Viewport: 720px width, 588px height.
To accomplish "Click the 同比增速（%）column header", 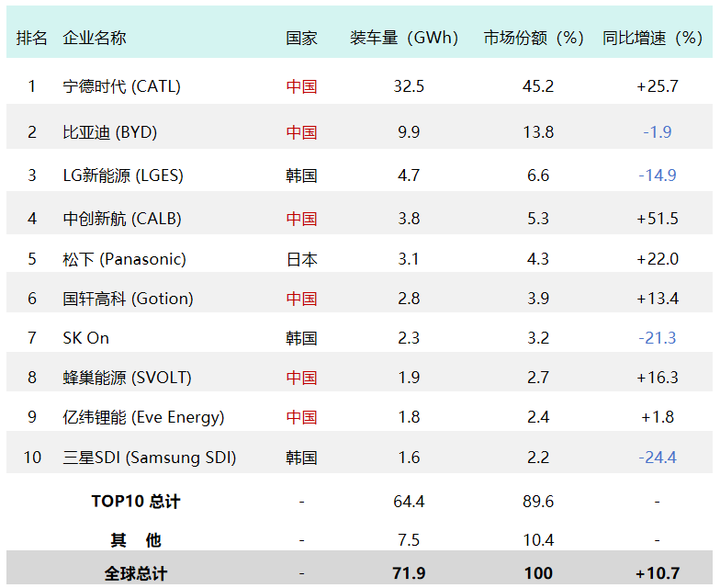I will point(653,38).
